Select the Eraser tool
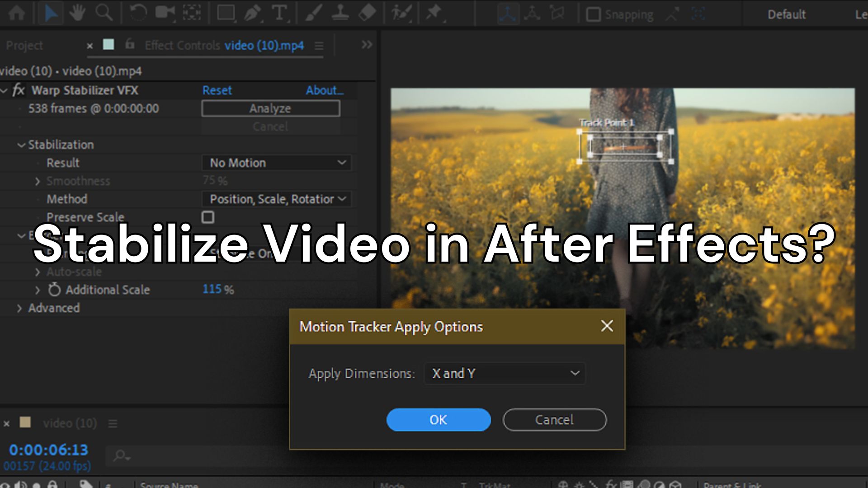Screen dimensions: 868x488 click(367, 13)
